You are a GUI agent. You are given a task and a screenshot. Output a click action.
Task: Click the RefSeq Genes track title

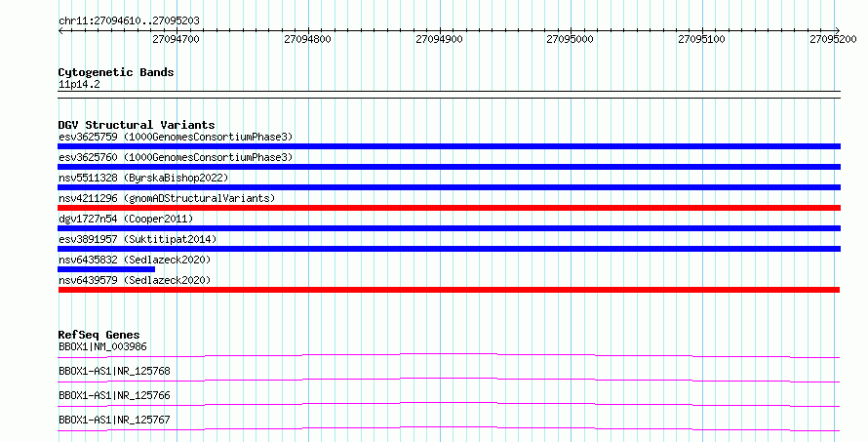coord(99,335)
